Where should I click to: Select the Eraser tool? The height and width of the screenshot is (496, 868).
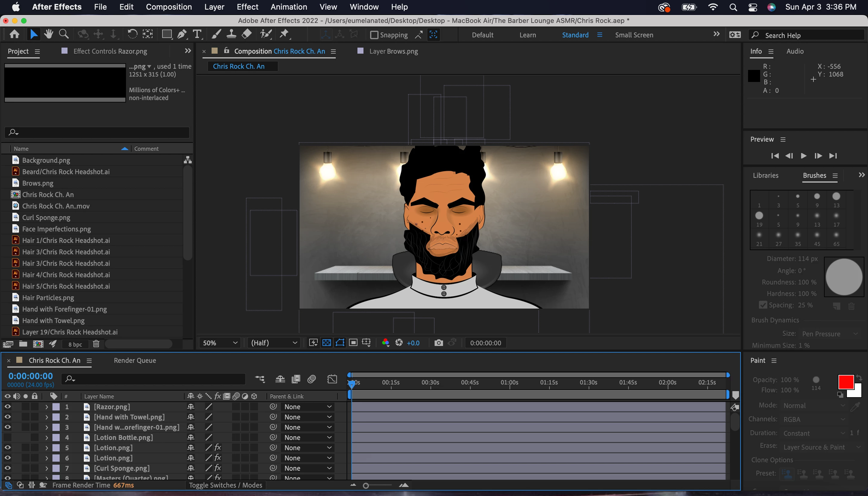[247, 34]
